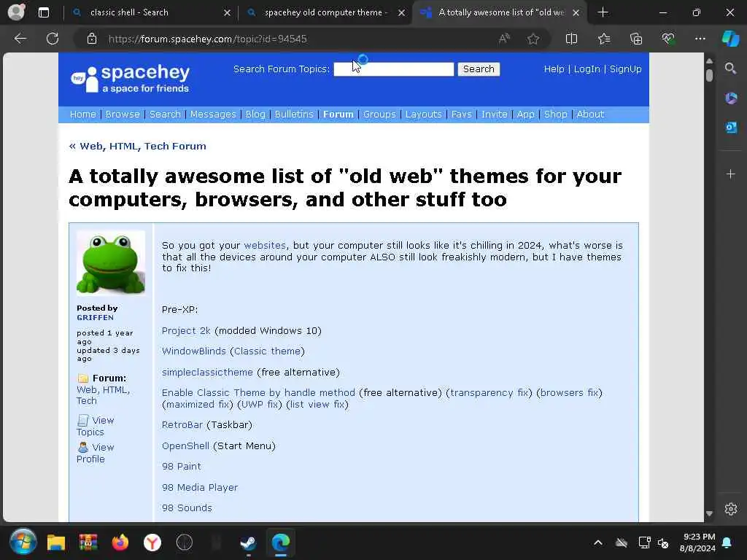This screenshot has width=747, height=560.
Task: Click the sidebar search magnifier icon
Action: [x=730, y=69]
